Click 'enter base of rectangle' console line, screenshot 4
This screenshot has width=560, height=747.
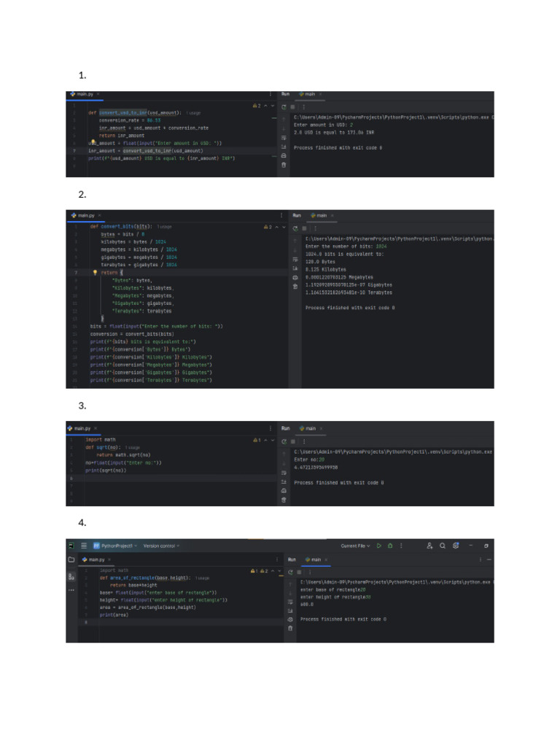[x=332, y=589]
